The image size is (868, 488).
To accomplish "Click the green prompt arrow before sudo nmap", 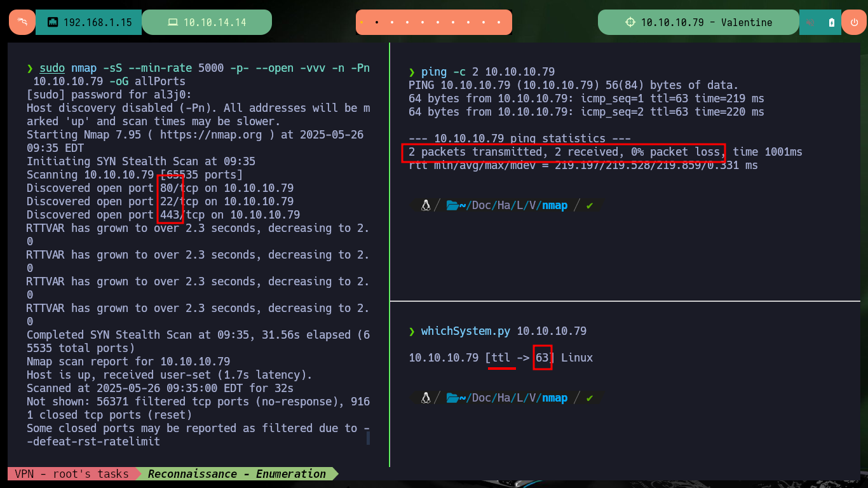I will (x=30, y=68).
